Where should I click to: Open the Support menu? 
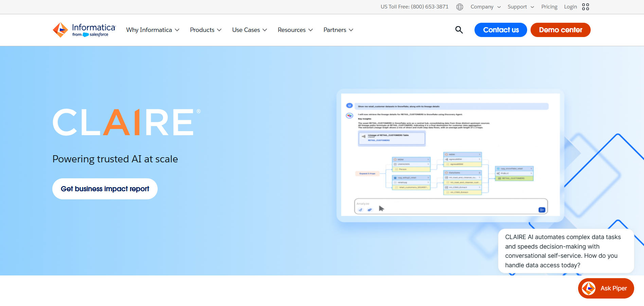tap(521, 7)
